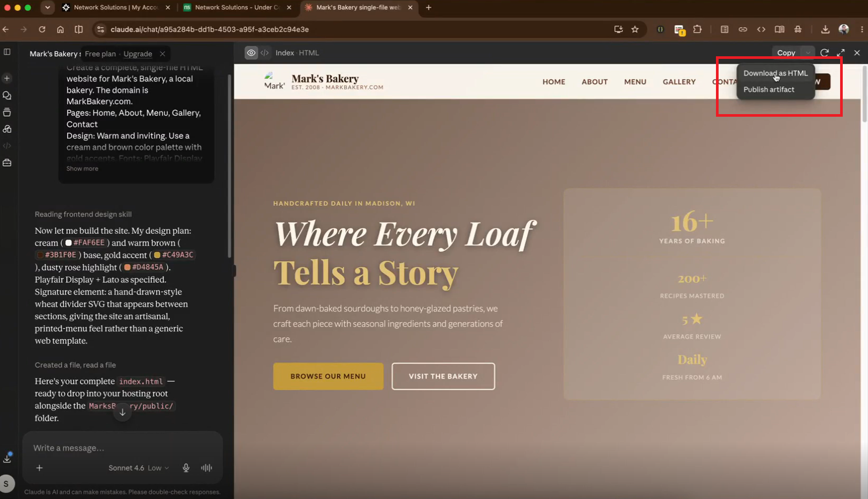The image size is (868, 499).
Task: Open the Copy dropdown arrow
Action: pyautogui.click(x=808, y=53)
